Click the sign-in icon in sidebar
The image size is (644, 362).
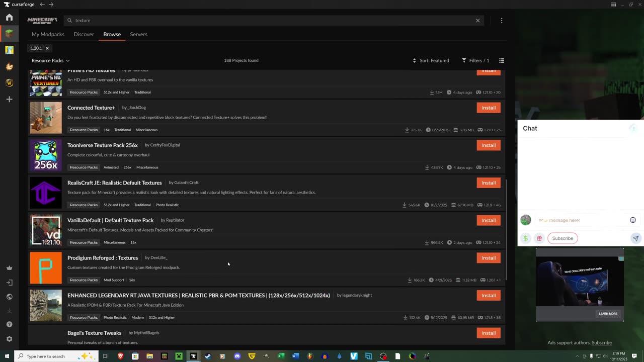point(9,283)
